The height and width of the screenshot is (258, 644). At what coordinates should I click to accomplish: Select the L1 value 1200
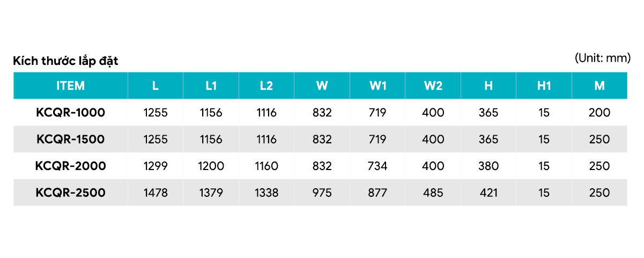(x=211, y=166)
